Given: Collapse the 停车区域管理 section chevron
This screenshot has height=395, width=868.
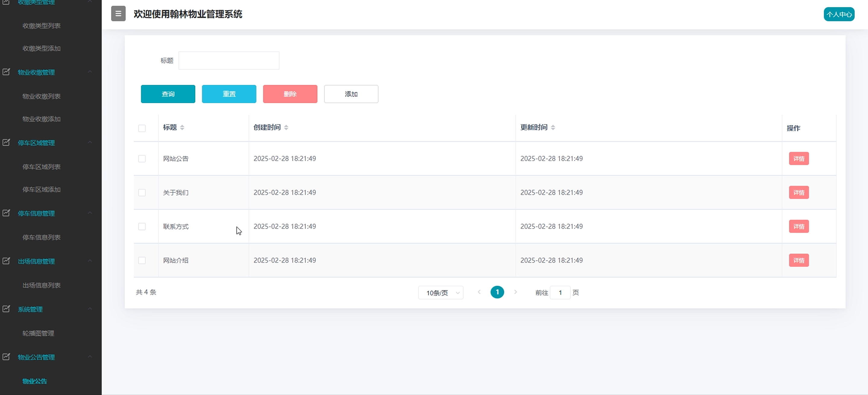Looking at the screenshot, I should click(x=90, y=142).
